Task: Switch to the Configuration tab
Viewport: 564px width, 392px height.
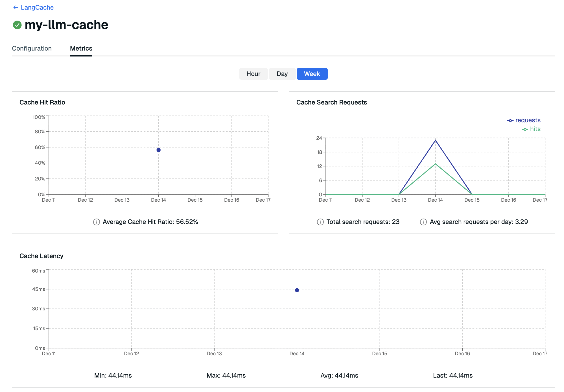Action: pos(32,49)
